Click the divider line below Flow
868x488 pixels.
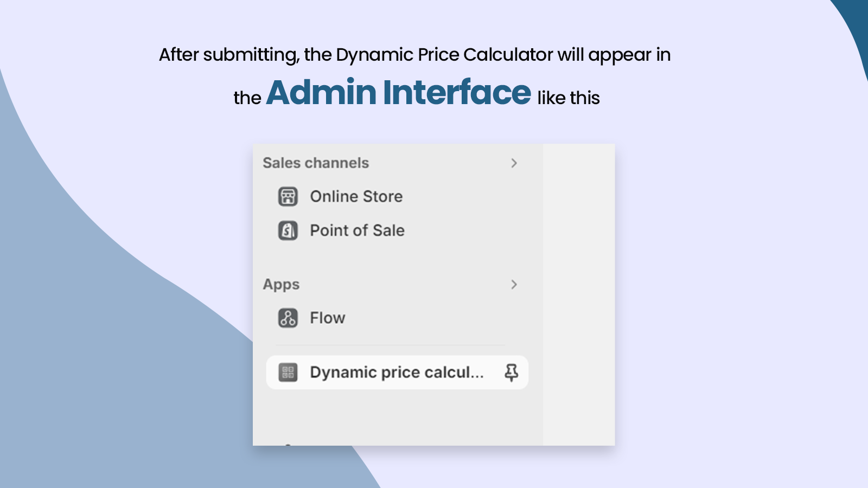tap(391, 345)
